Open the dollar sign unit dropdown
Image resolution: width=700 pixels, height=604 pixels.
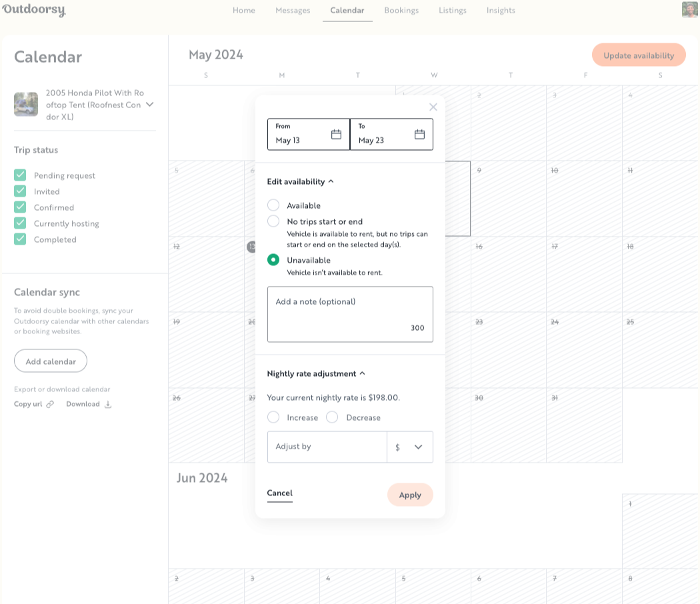(x=410, y=447)
